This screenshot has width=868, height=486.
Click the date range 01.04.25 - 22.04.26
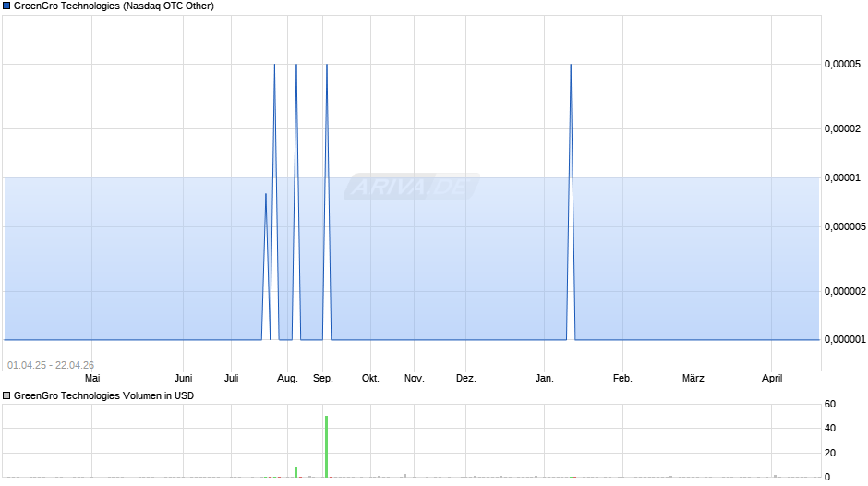click(x=51, y=365)
